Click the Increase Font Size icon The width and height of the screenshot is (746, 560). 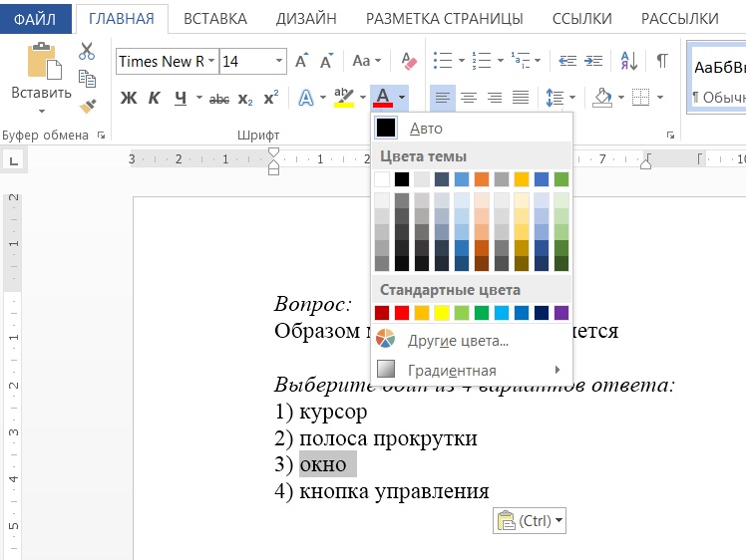[303, 62]
